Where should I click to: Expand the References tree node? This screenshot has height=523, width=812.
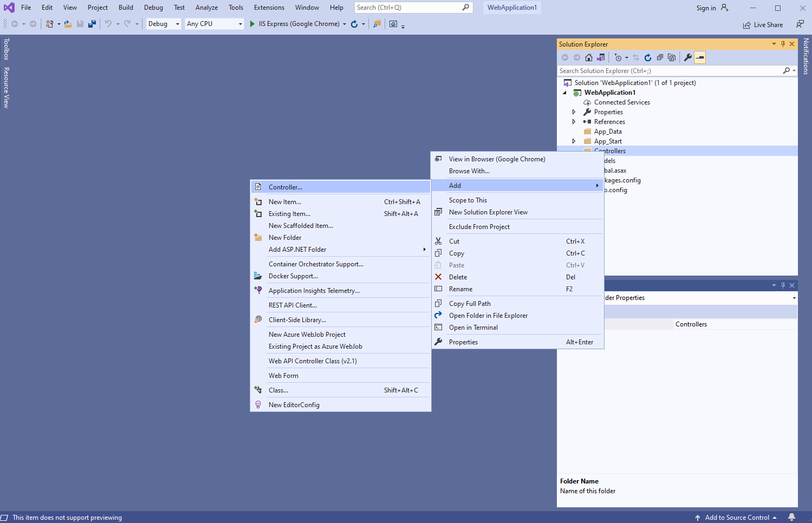[x=574, y=122]
